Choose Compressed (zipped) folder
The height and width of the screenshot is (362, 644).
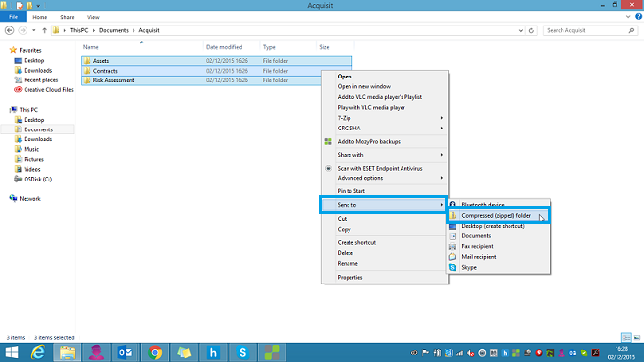(x=498, y=215)
